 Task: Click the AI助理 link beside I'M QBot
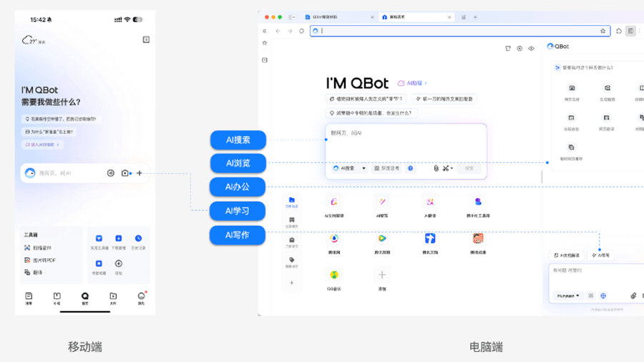point(412,83)
